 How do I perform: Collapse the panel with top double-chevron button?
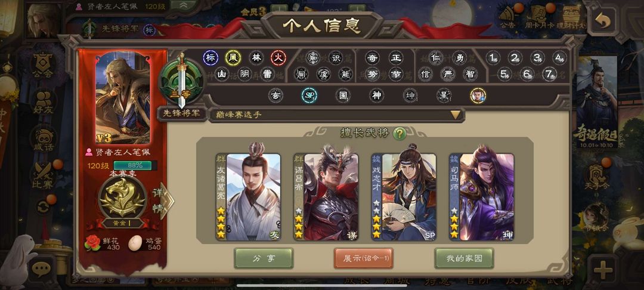[x=183, y=5]
